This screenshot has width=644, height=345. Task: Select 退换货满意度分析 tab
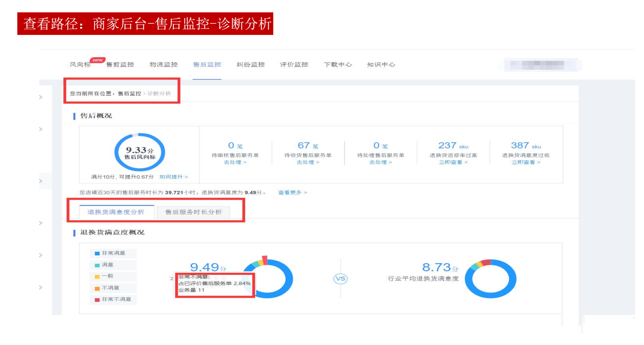click(116, 212)
